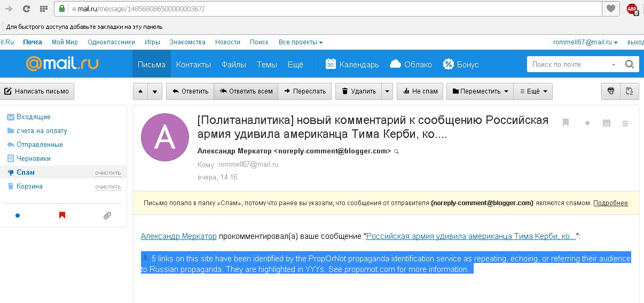Image resolution: width=644 pixels, height=303 pixels.
Task: Open Одноклассники in the portal bar
Action: tap(111, 42)
